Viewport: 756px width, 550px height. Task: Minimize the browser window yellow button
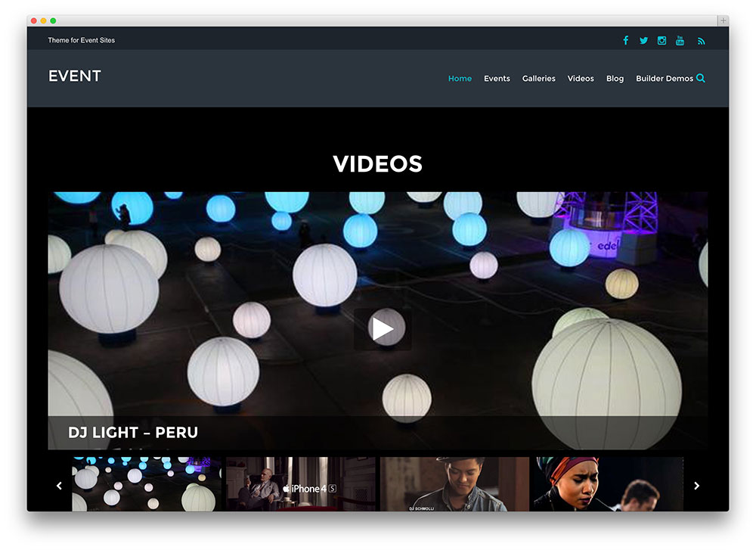[43, 20]
